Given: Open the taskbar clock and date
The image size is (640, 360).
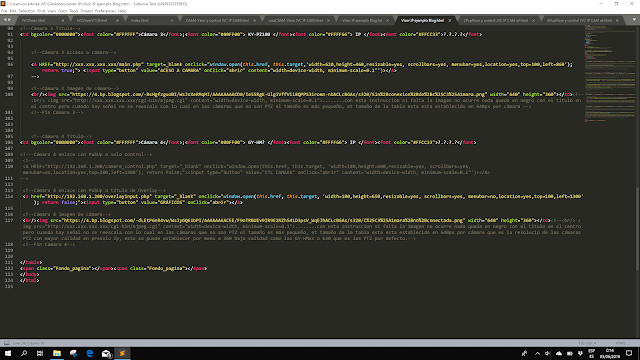Looking at the screenshot, I should coord(610,353).
